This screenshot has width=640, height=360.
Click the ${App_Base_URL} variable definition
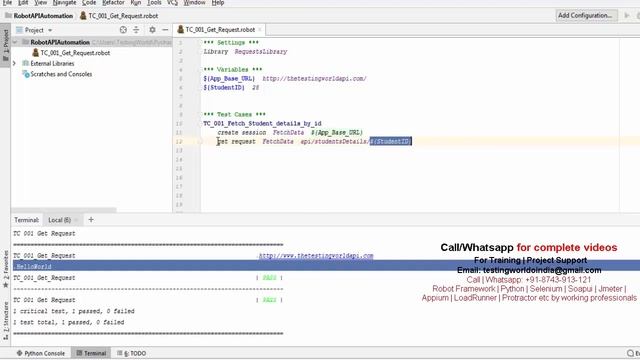tap(229, 78)
